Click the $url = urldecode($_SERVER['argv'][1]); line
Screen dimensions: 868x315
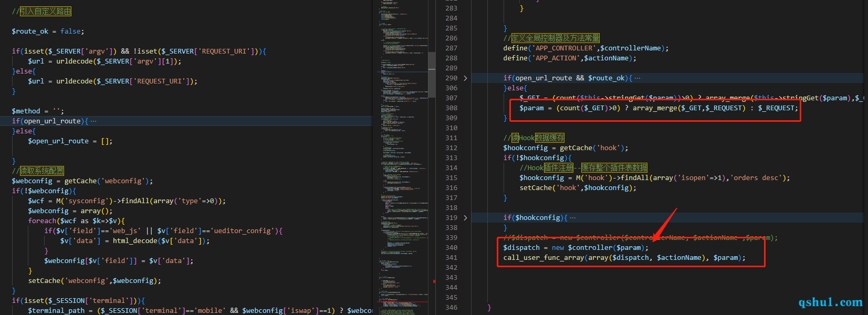[104, 61]
